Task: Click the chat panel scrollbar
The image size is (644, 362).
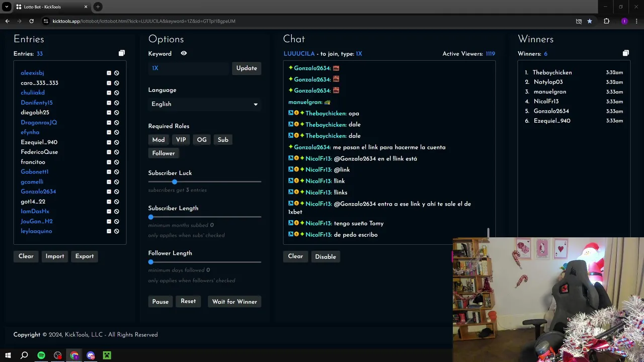Action: coord(488,234)
